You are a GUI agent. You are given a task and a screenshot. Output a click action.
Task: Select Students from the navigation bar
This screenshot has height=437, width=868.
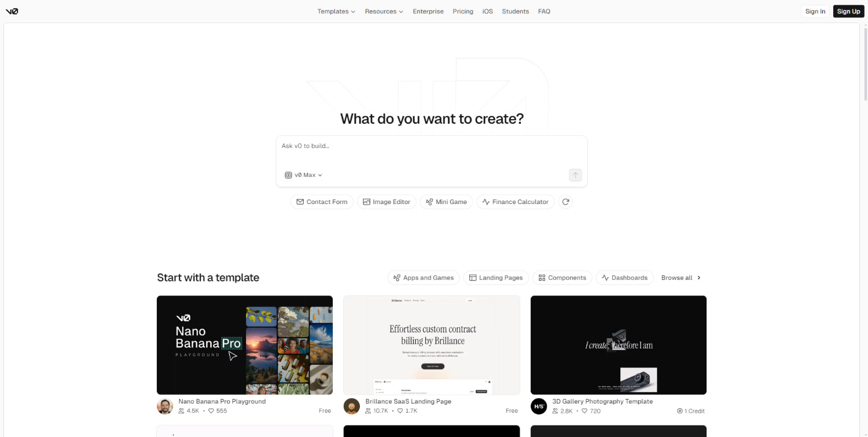[x=515, y=11]
